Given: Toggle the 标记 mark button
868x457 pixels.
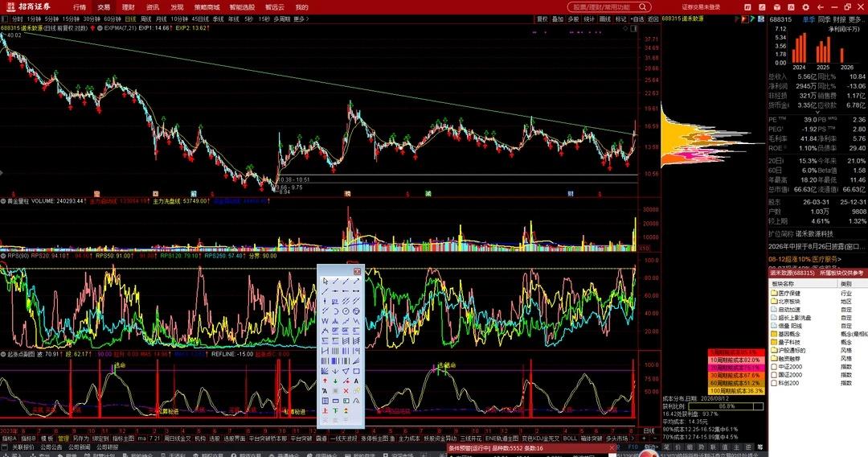Looking at the screenshot, I should click(621, 19).
